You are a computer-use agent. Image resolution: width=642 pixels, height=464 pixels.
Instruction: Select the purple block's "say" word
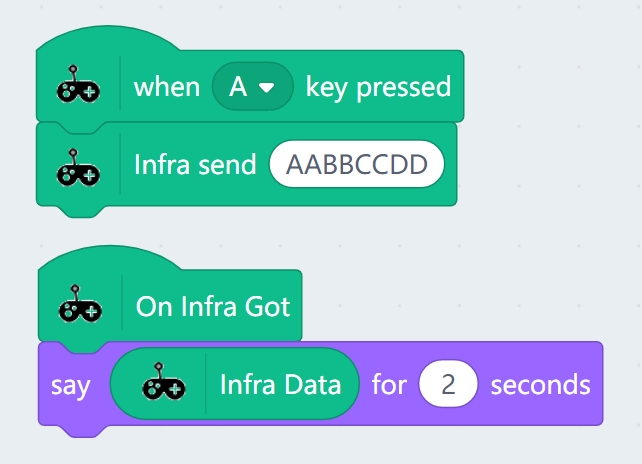click(x=70, y=385)
